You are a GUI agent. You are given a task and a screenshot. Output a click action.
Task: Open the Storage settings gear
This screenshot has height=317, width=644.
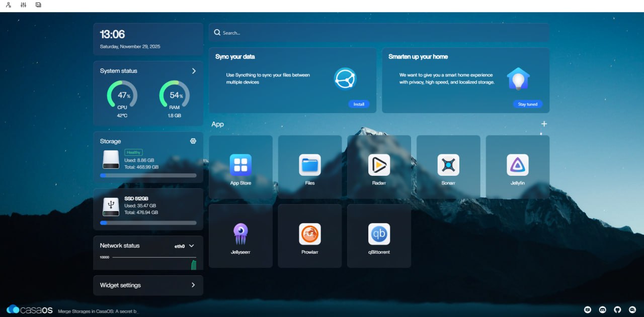[x=193, y=141]
